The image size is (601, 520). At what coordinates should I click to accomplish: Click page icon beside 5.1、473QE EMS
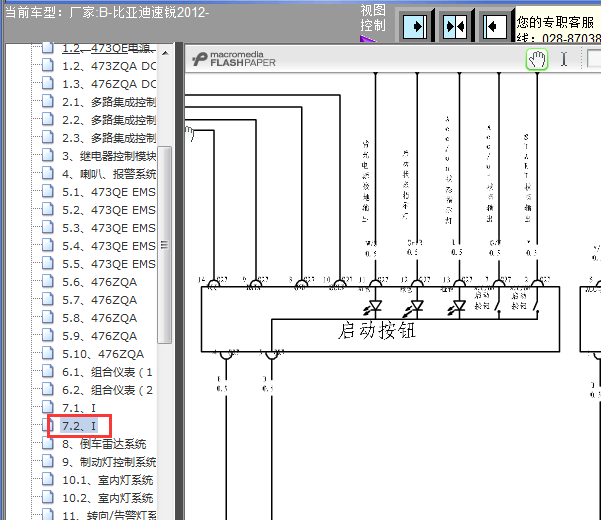pos(48,191)
